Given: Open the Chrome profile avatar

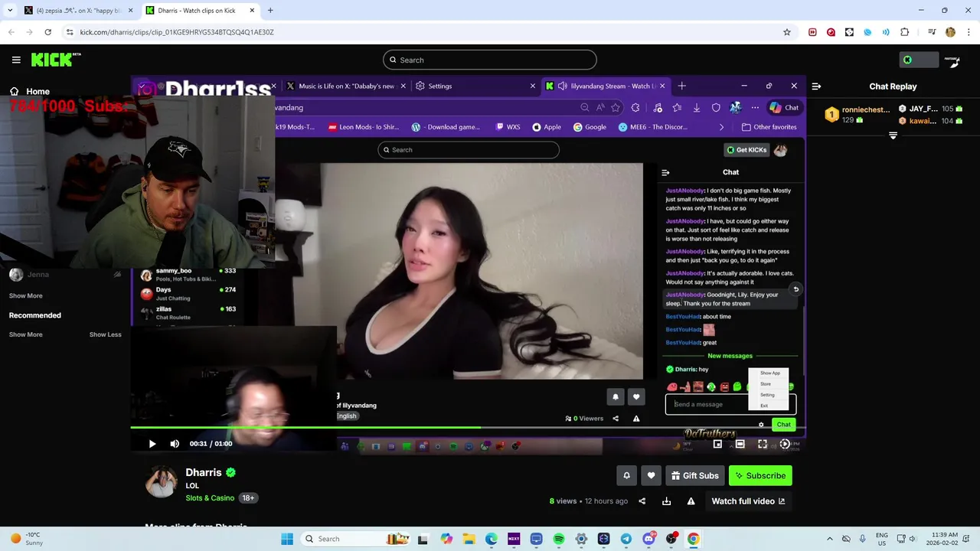Looking at the screenshot, I should (950, 32).
